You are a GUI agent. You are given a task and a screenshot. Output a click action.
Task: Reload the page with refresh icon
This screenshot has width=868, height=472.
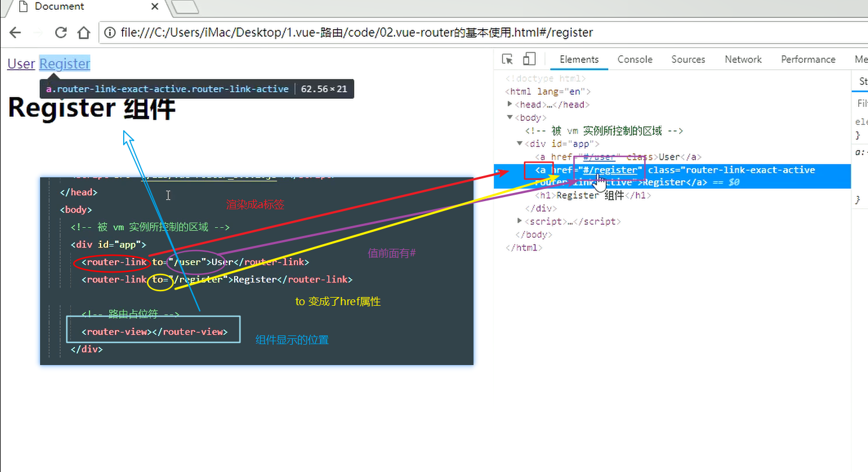click(60, 33)
